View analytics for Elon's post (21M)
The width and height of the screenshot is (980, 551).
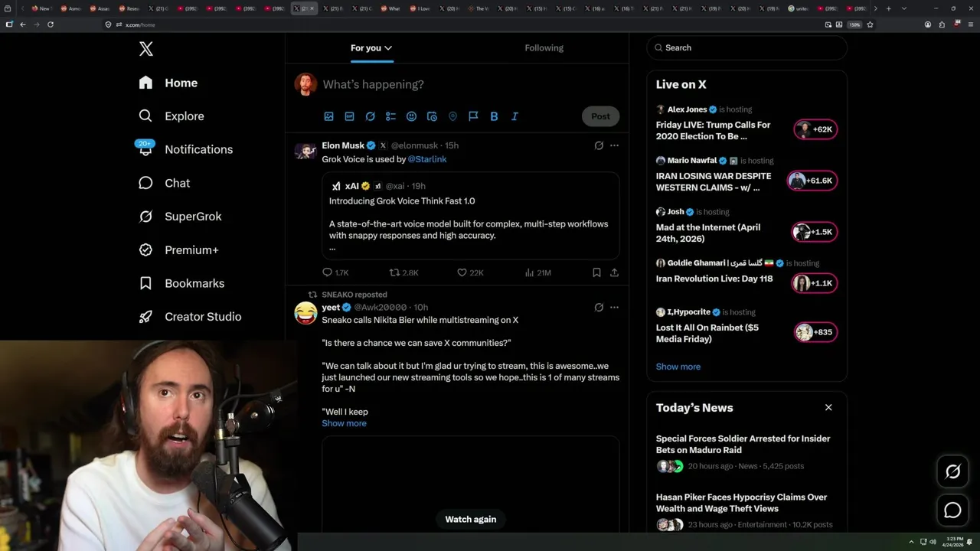[x=537, y=272]
